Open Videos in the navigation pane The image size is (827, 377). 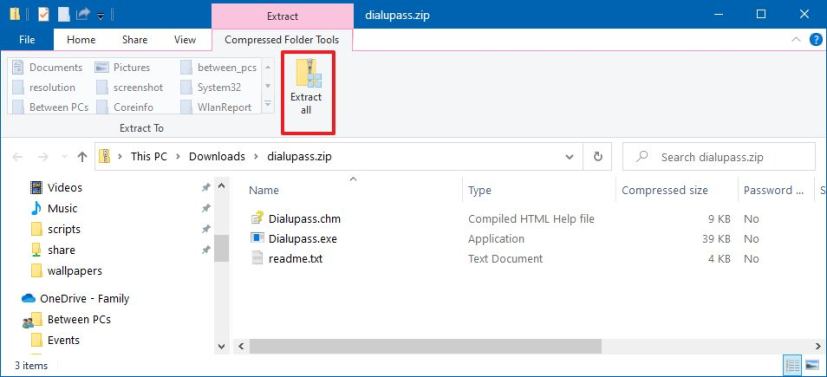point(56,187)
